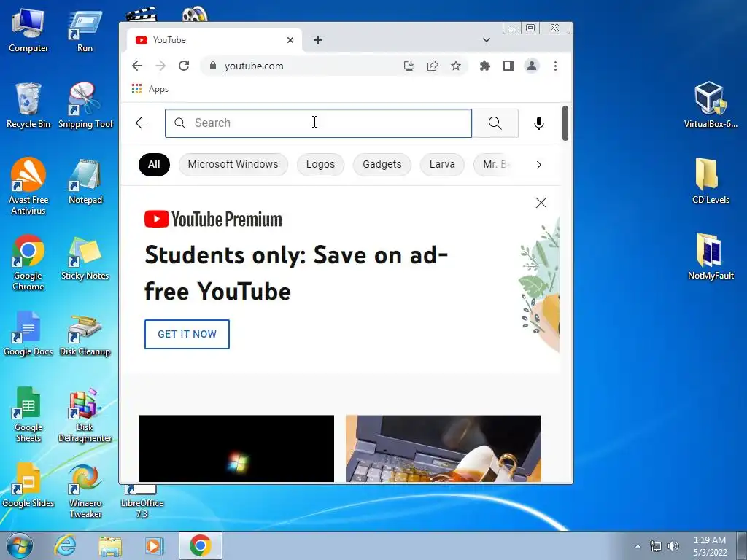The height and width of the screenshot is (560, 747).
Task: Dismiss the YouTube Premium promo
Action: point(541,203)
